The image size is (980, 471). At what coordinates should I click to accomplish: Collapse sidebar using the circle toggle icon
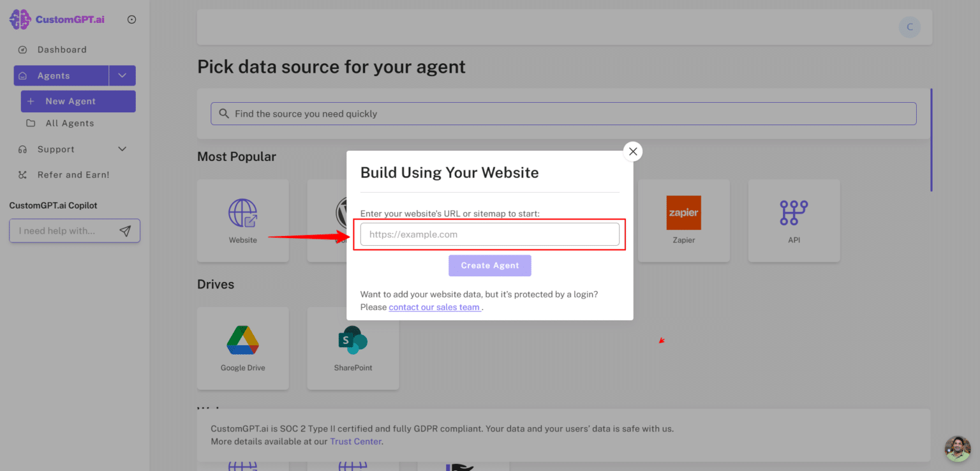click(132, 20)
